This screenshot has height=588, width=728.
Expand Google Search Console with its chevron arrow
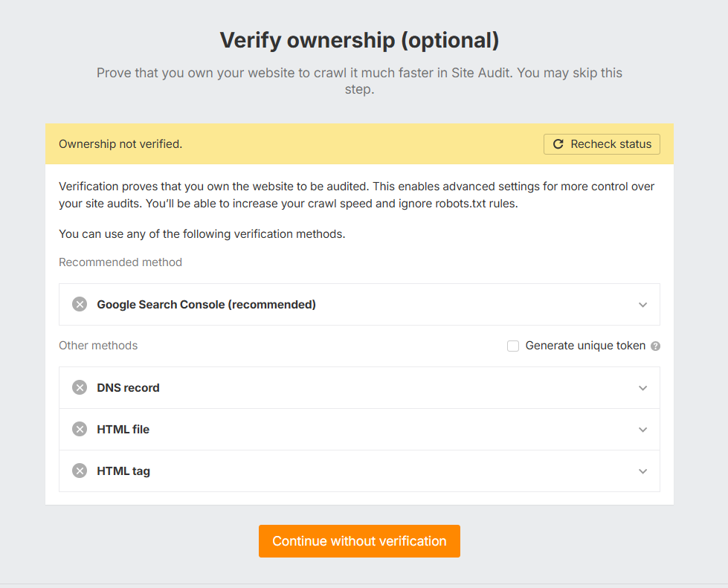(x=643, y=305)
